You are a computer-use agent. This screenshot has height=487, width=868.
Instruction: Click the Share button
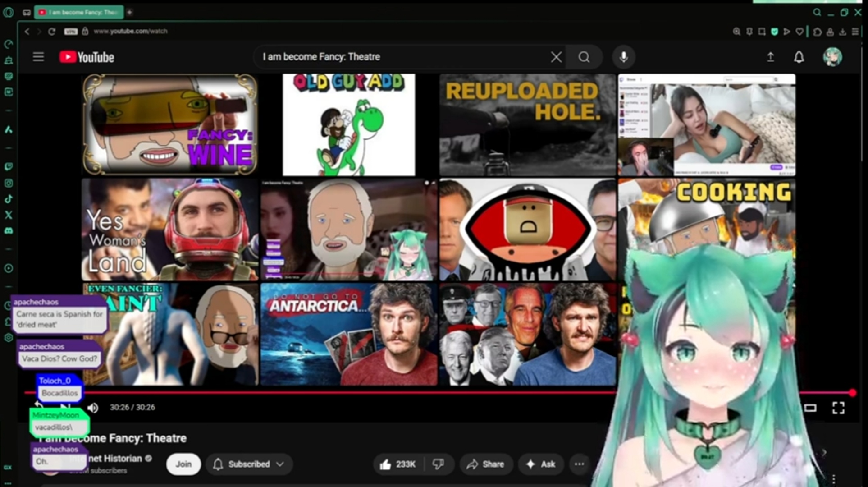[485, 464]
